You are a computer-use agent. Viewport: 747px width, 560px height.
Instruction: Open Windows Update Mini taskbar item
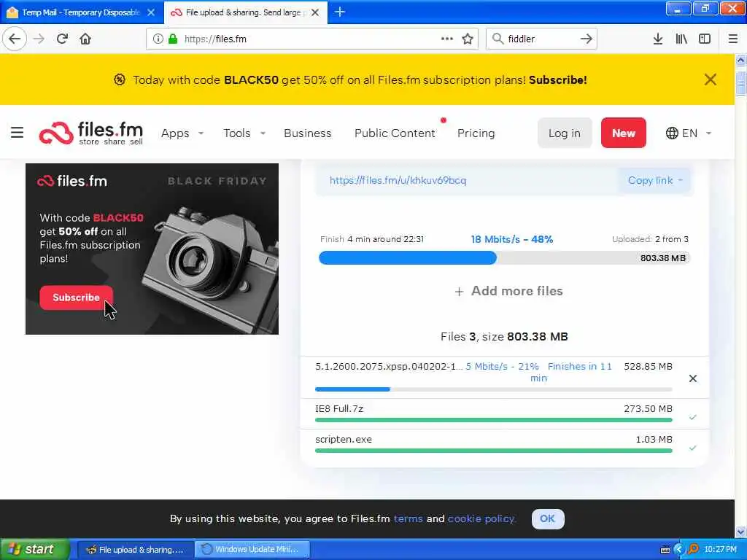point(253,550)
